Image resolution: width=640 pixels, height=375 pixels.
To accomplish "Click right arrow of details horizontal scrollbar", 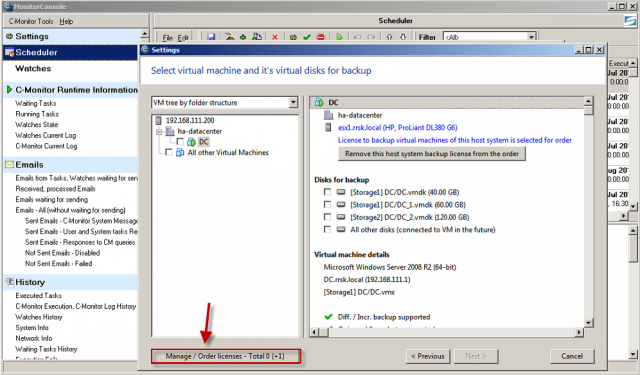I will tap(579, 332).
